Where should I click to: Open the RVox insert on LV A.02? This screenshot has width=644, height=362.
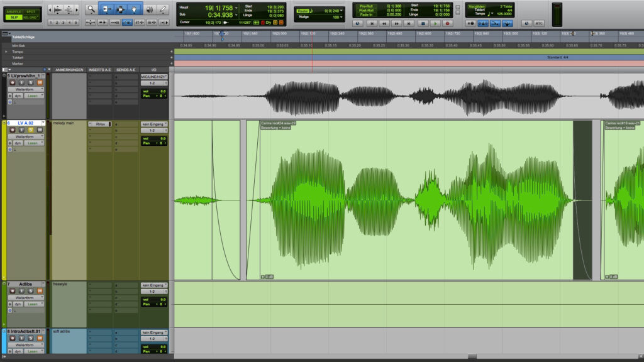[x=100, y=124]
